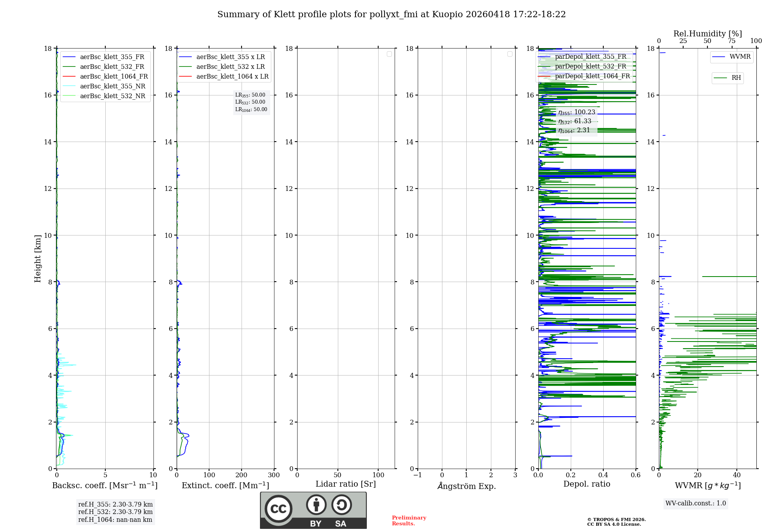Click the empty legend box in Lidar ratio plot
The width and height of the screenshot is (783, 532).
coord(389,54)
